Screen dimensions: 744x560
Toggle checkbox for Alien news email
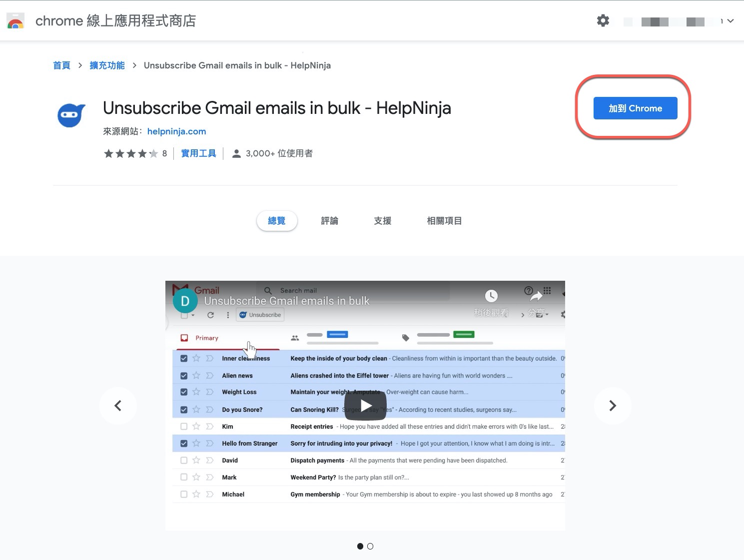pyautogui.click(x=184, y=376)
